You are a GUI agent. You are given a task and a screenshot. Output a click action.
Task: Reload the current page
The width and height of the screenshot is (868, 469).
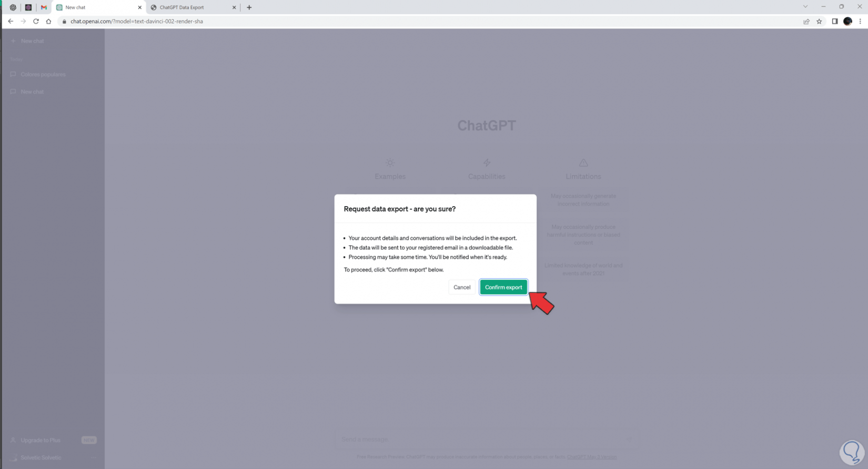36,22
